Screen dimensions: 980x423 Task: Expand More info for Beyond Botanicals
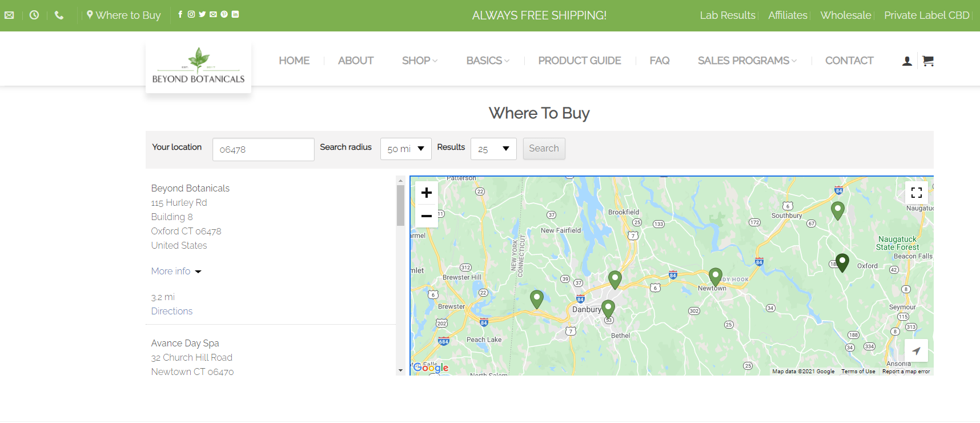176,272
